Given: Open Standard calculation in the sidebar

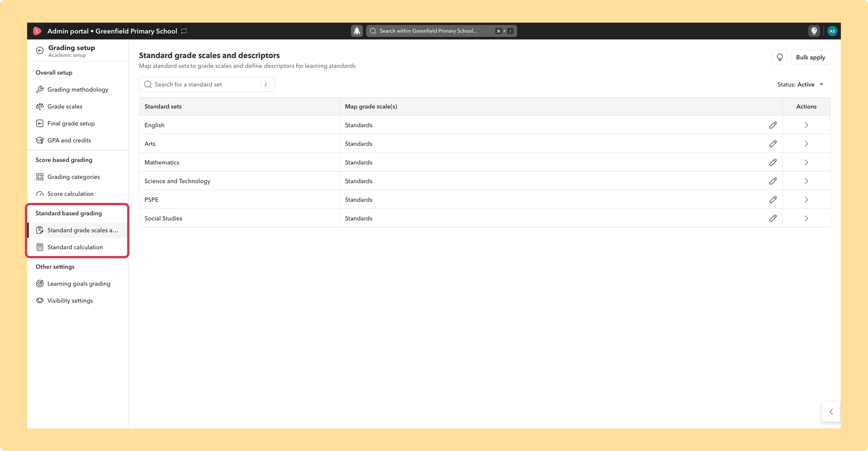Looking at the screenshot, I should click(78, 247).
